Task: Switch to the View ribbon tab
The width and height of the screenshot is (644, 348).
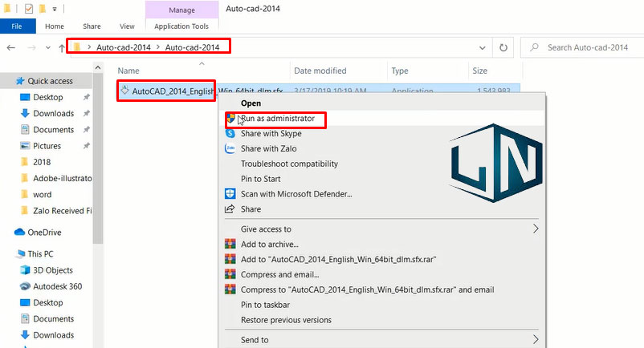Action: [x=127, y=26]
